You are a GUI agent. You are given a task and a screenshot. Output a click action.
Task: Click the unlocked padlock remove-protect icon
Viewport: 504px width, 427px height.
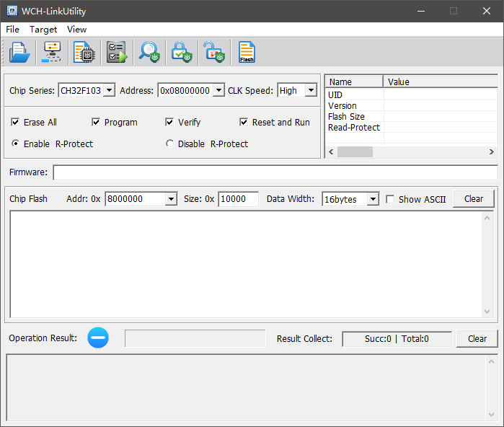(214, 52)
